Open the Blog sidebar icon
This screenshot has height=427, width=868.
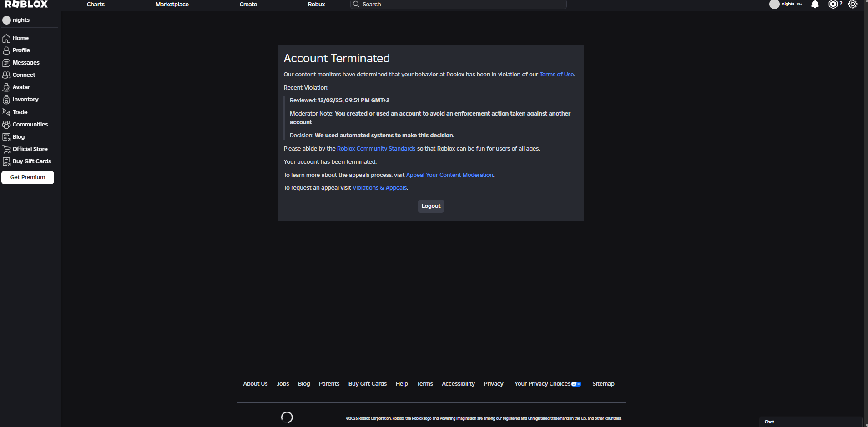(6, 137)
